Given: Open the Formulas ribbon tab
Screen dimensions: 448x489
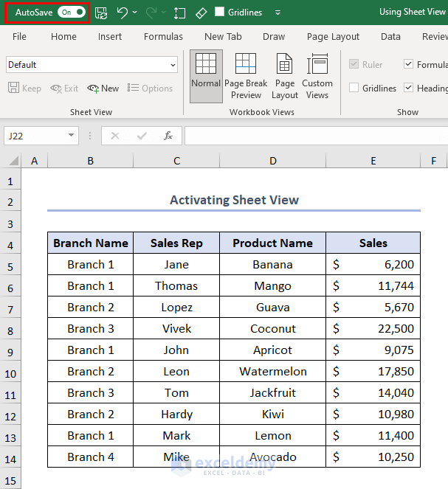Looking at the screenshot, I should (x=163, y=36).
